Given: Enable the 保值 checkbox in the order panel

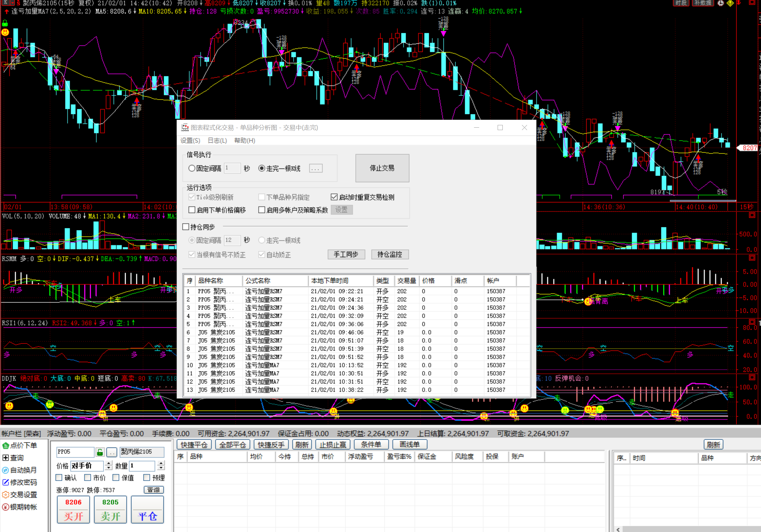Looking at the screenshot, I should pyautogui.click(x=116, y=478).
